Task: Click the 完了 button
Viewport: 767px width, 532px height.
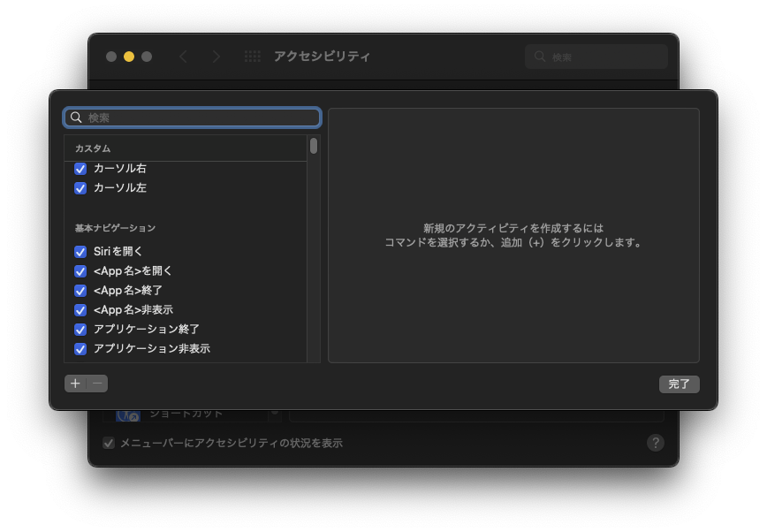Action: coord(679,384)
